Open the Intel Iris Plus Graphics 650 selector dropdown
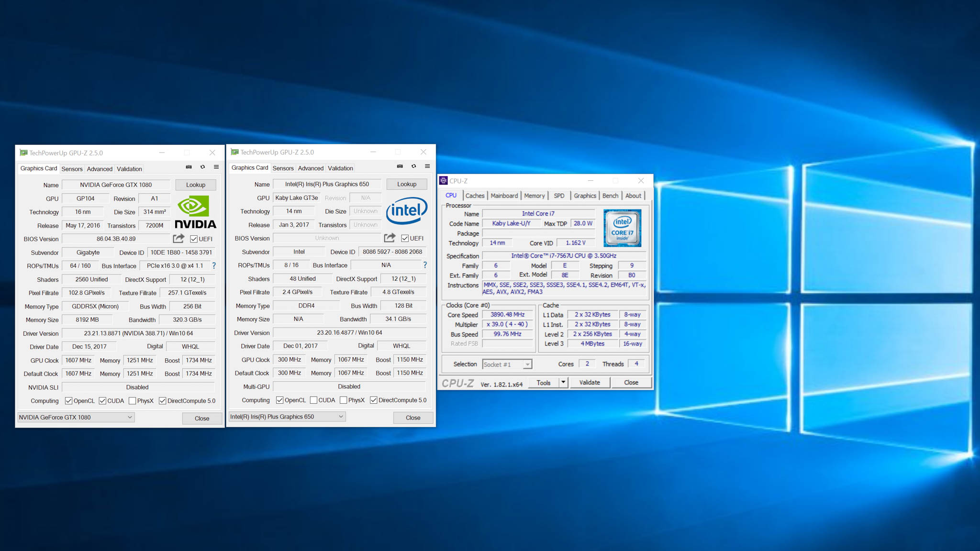The image size is (980, 551). [287, 417]
